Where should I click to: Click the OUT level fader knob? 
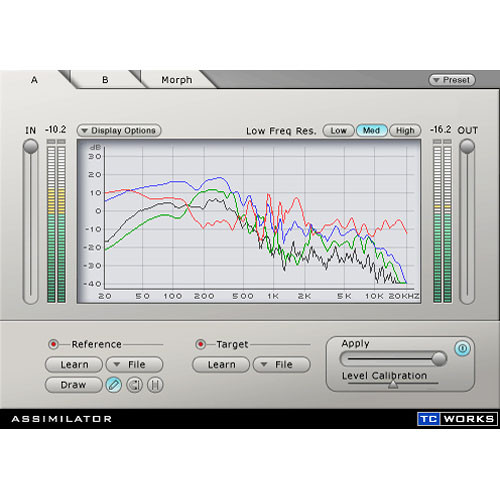467,146
